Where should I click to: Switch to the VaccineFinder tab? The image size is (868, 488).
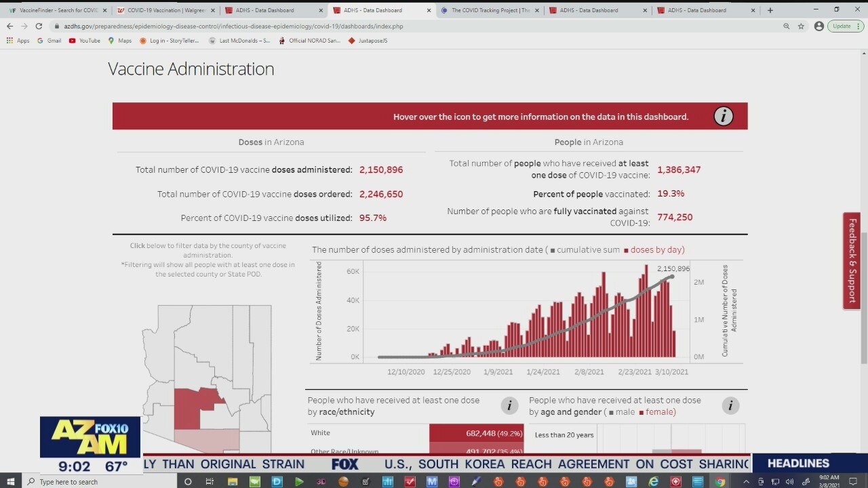(x=54, y=10)
